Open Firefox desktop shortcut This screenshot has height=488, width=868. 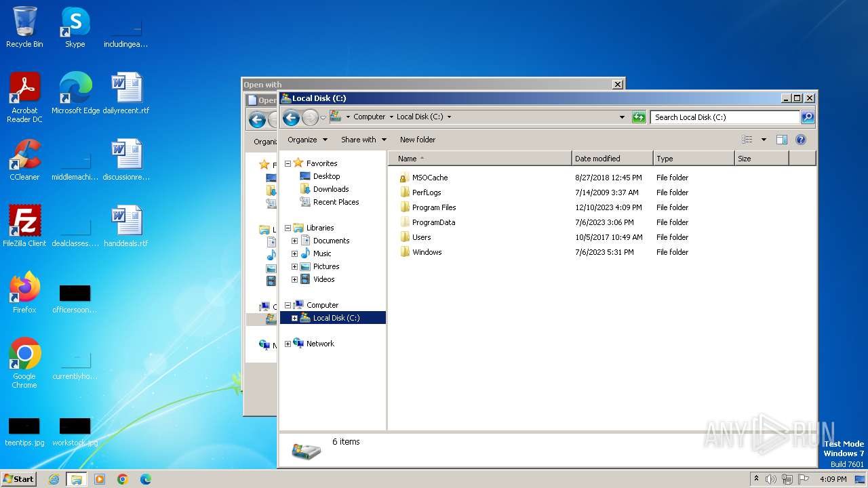pos(24,293)
